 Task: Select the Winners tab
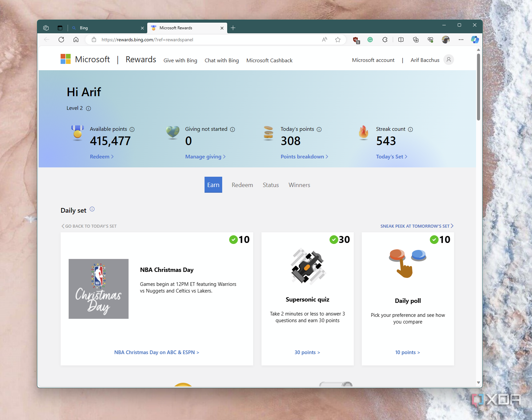click(x=299, y=185)
